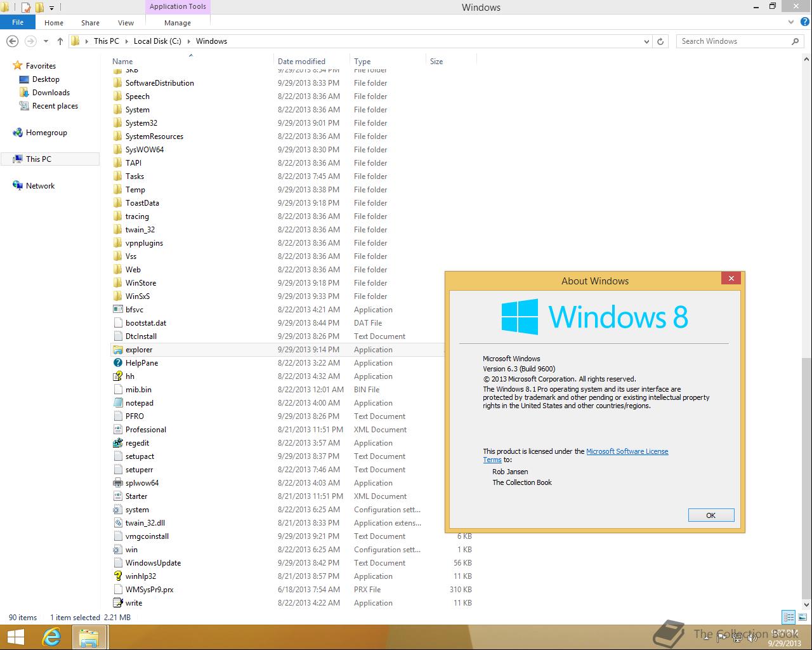This screenshot has width=812, height=650.
Task: Click New folder quick access icon
Action: coord(40,8)
